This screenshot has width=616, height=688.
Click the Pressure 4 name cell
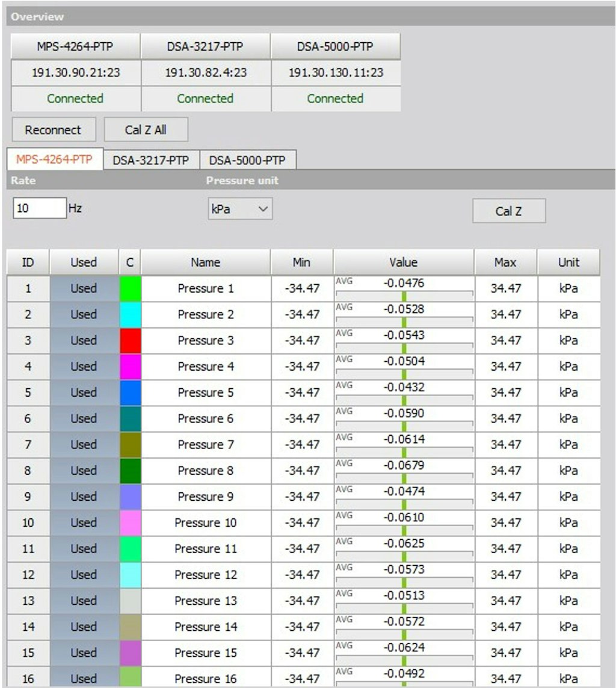click(206, 367)
